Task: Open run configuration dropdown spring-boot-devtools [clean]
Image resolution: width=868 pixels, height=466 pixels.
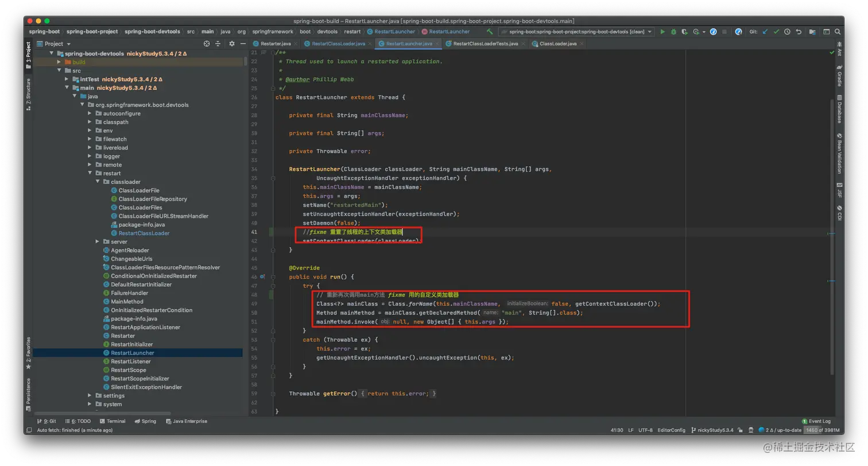Action: coord(576,32)
